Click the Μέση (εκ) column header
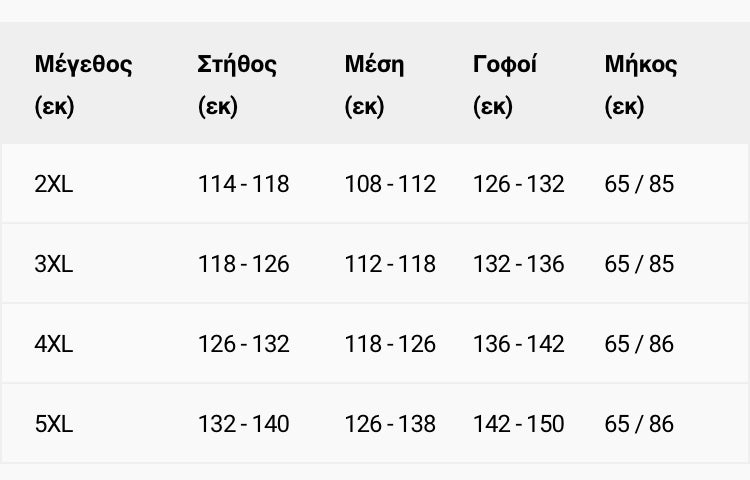The image size is (750, 480). (x=374, y=85)
